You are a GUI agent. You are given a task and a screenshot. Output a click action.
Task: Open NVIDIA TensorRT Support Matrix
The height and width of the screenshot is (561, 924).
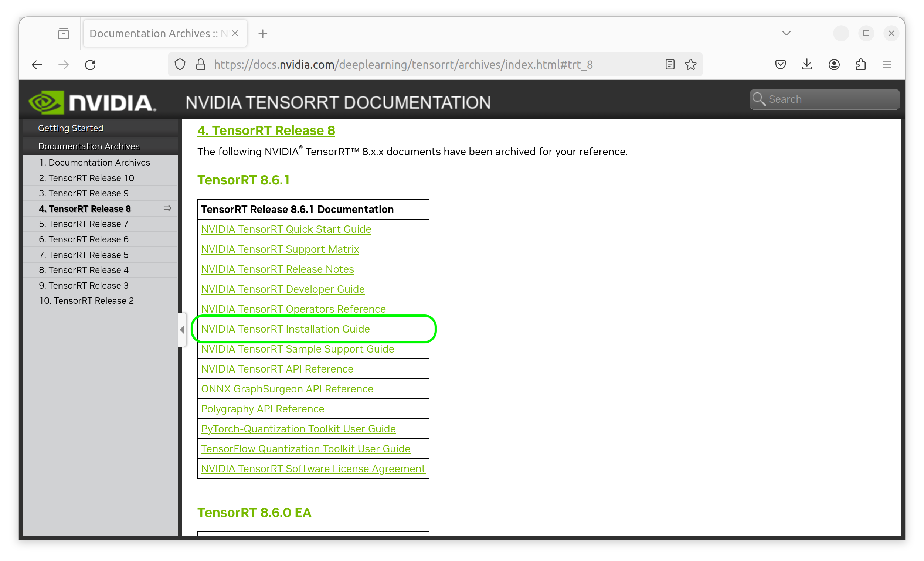coord(280,249)
